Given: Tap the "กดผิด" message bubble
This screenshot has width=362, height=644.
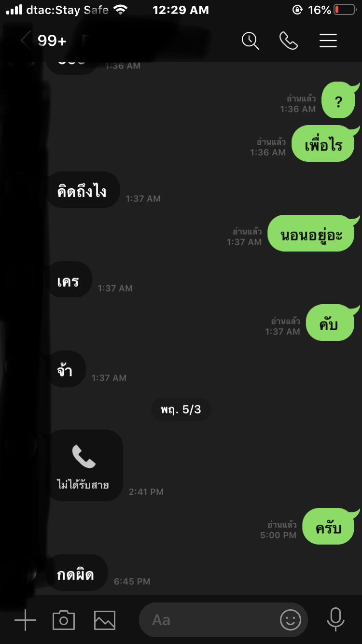Looking at the screenshot, I should pyautogui.click(x=76, y=573).
